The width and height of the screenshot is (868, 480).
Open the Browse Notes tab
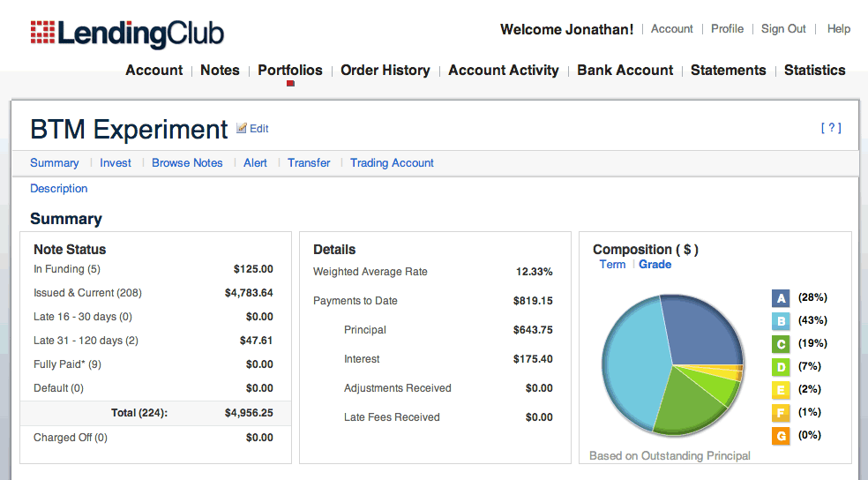point(187,163)
